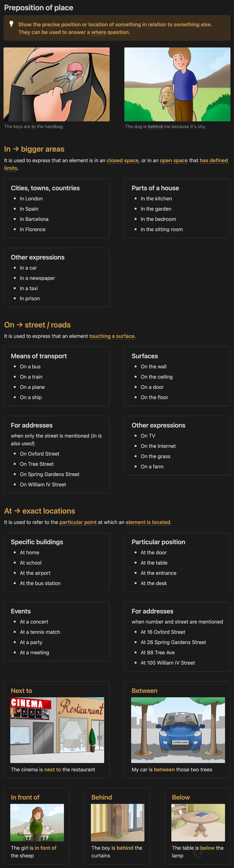Click the underlined word "where" in the callout
The image size is (234, 868).
point(99,32)
